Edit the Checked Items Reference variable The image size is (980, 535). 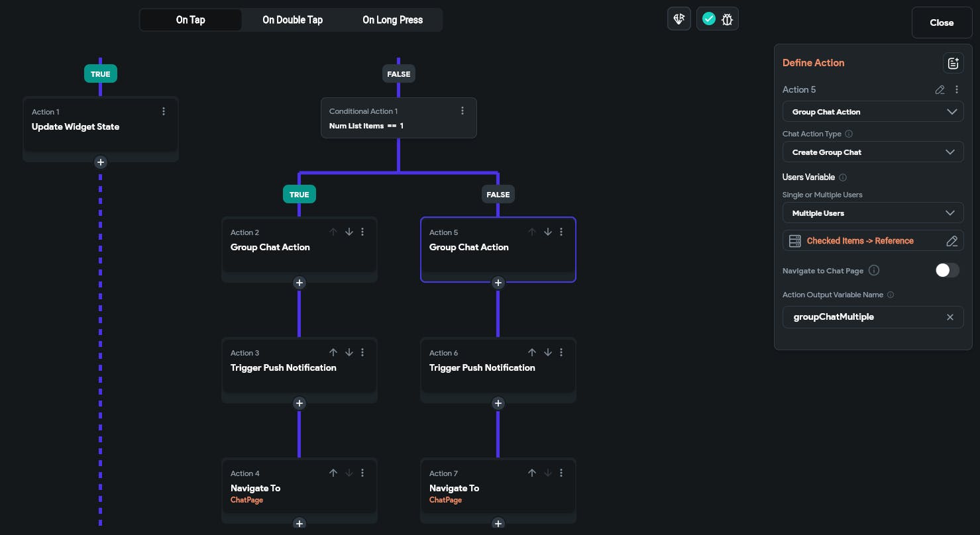[x=952, y=241]
